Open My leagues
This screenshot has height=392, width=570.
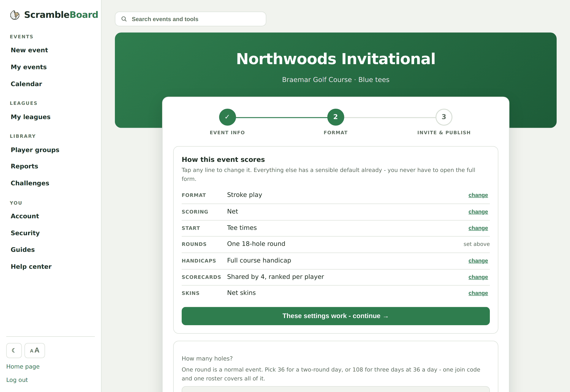coord(31,117)
